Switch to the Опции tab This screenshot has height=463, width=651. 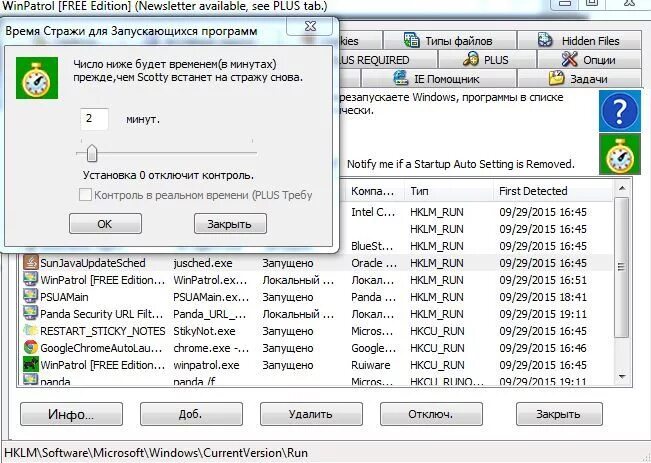click(590, 60)
